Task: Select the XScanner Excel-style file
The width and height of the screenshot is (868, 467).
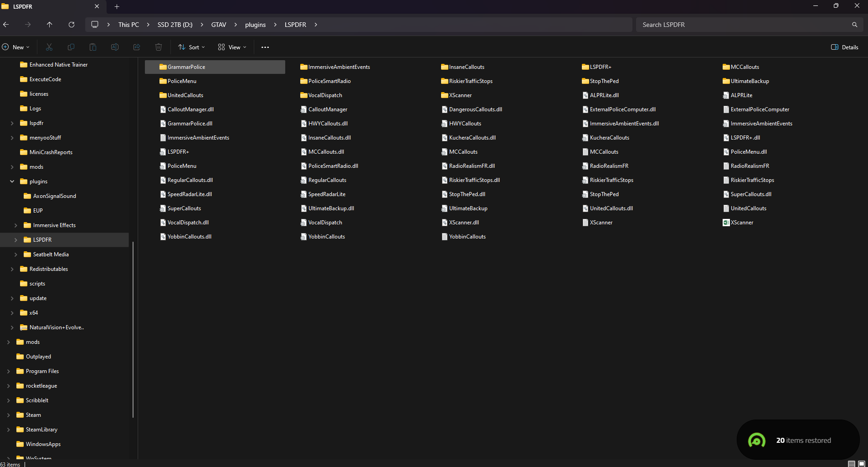Action: pos(738,223)
